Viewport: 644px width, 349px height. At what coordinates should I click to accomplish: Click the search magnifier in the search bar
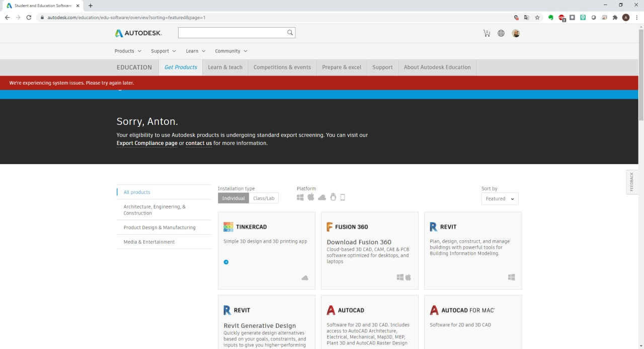(290, 32)
